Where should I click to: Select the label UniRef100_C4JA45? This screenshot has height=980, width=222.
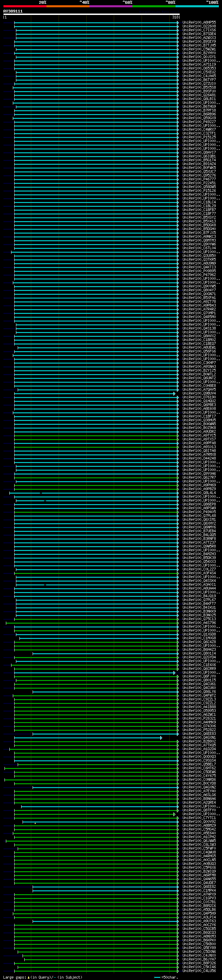(199, 76)
